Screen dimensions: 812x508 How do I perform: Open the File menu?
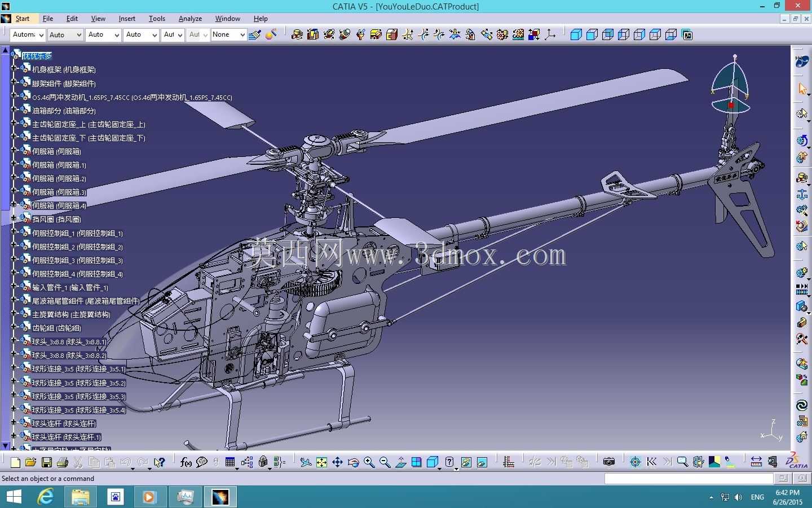click(48, 19)
